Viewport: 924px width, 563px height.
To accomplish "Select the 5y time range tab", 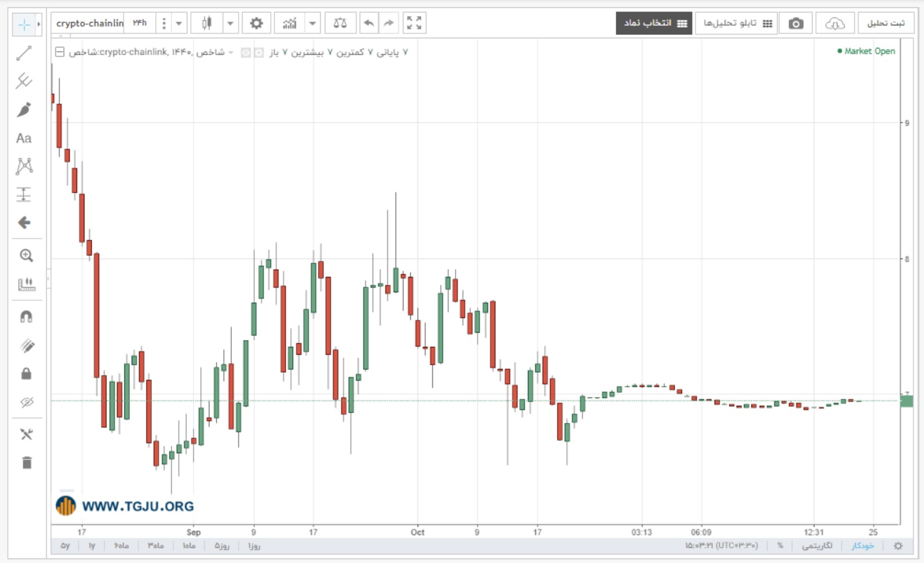I will [x=65, y=546].
